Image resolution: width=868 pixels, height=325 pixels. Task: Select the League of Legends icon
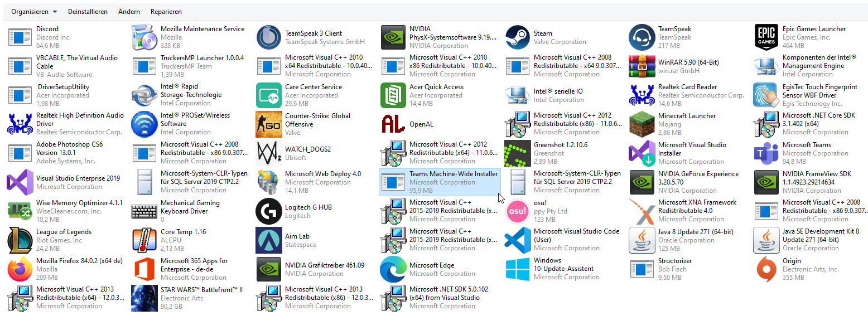click(20, 240)
